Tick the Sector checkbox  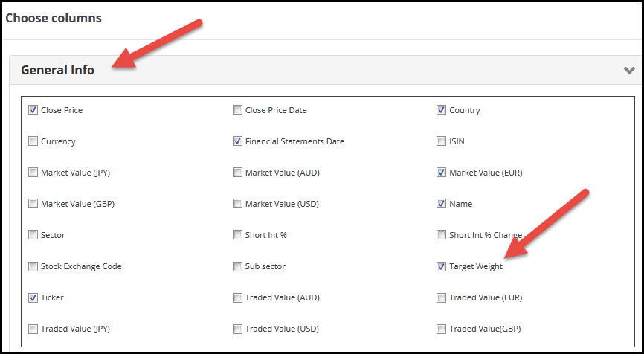click(x=33, y=235)
